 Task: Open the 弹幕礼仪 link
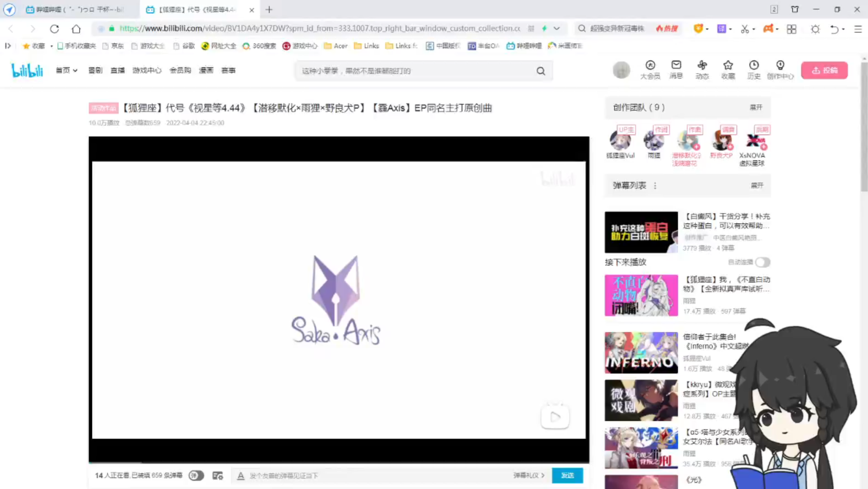529,475
